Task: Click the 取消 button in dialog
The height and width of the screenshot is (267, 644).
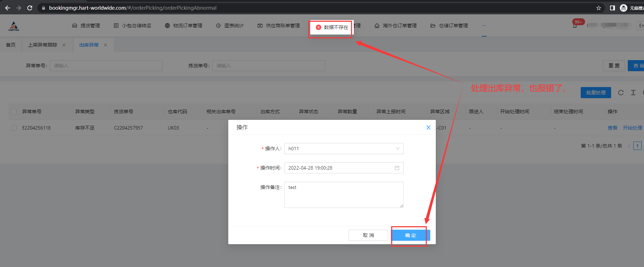Action: 368,235
